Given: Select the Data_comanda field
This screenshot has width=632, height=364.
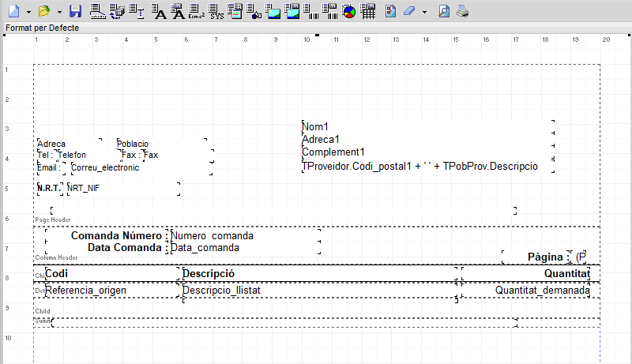Looking at the screenshot, I should click(x=246, y=247).
